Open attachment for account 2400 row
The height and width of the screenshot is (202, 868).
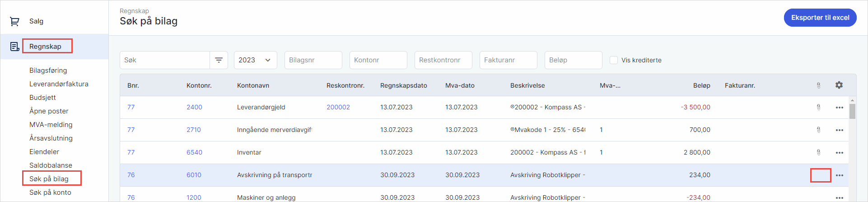818,108
